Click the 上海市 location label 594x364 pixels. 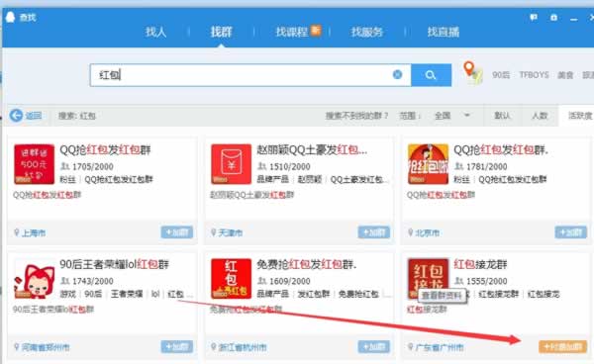click(x=34, y=232)
